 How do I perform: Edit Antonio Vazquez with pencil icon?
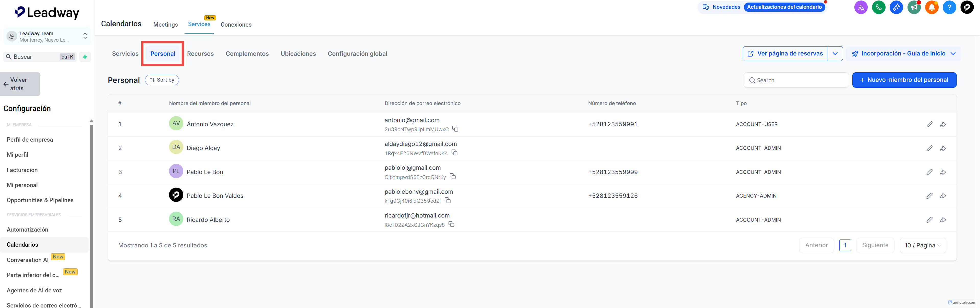pos(929,124)
